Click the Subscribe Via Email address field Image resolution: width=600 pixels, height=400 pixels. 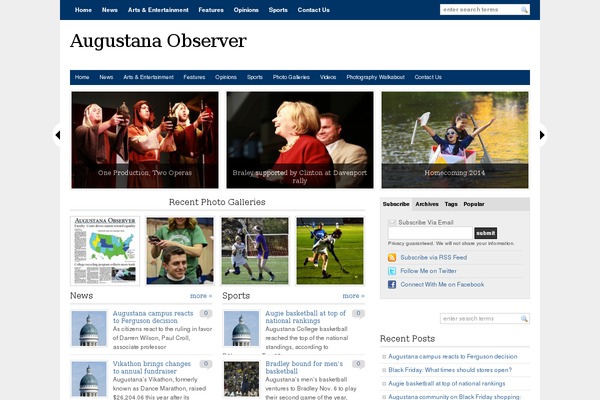(x=430, y=233)
